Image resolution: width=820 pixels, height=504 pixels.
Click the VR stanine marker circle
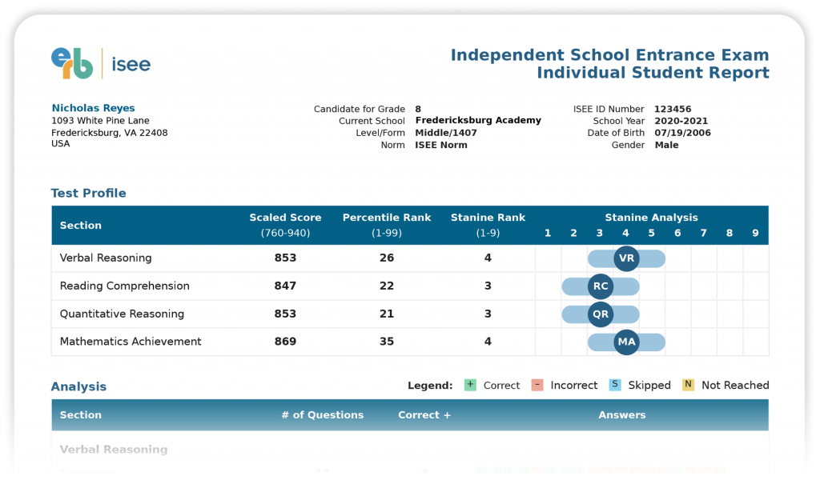(x=626, y=258)
